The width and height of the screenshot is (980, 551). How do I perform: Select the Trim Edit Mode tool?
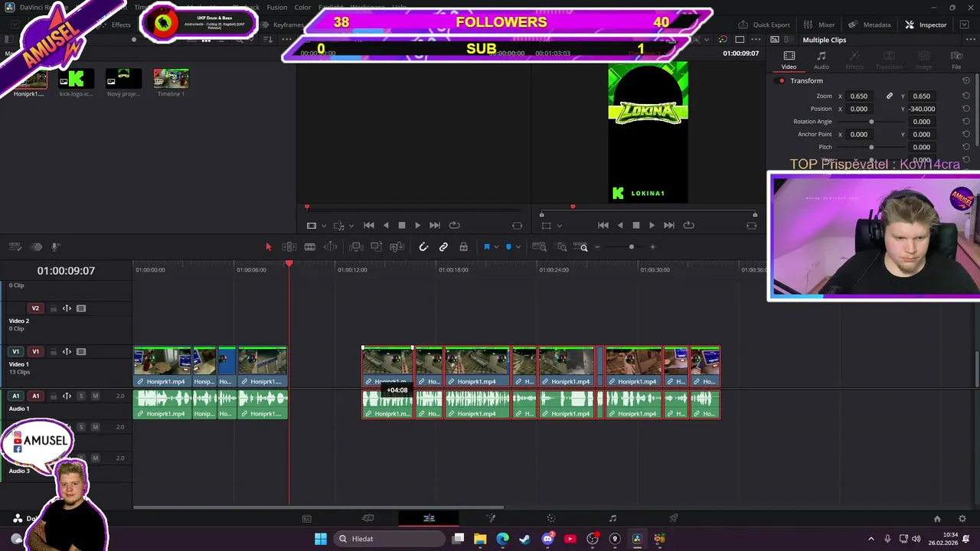(289, 246)
